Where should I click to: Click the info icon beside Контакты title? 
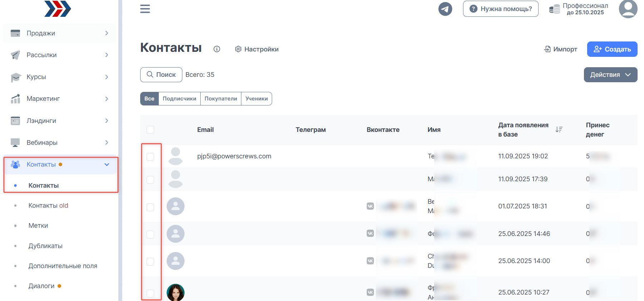click(217, 49)
